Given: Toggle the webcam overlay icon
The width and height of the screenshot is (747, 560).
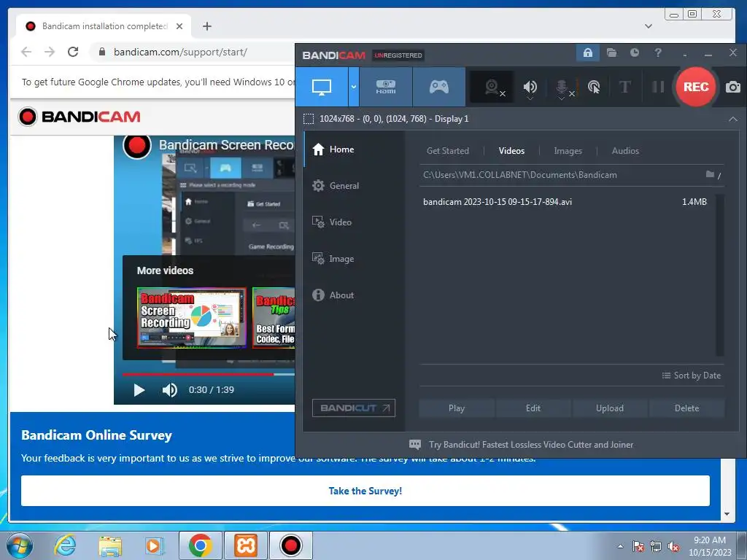Looking at the screenshot, I should 492,87.
